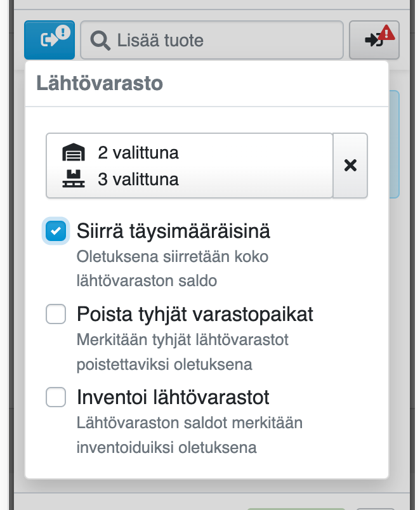
Task: Click the warehouse building icon in the selector
Action: pyautogui.click(x=73, y=153)
